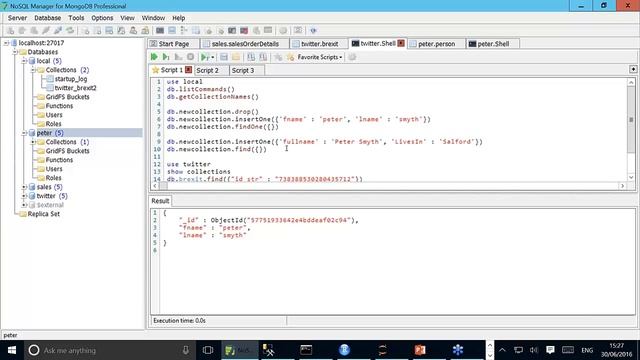Click the gear icon after Favorite Scripts

tap(352, 57)
